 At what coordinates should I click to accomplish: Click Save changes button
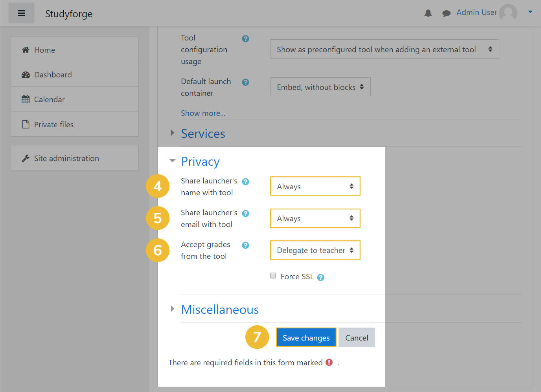click(x=306, y=337)
